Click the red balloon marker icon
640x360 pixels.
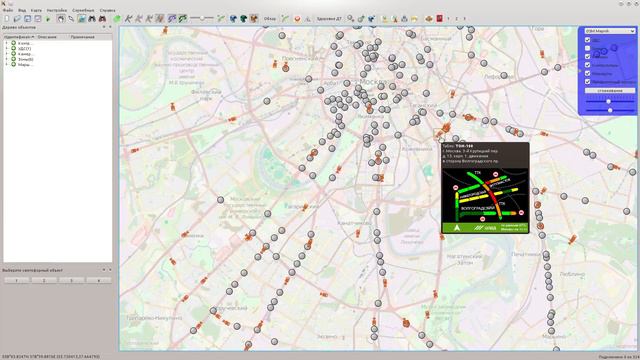point(297,19)
